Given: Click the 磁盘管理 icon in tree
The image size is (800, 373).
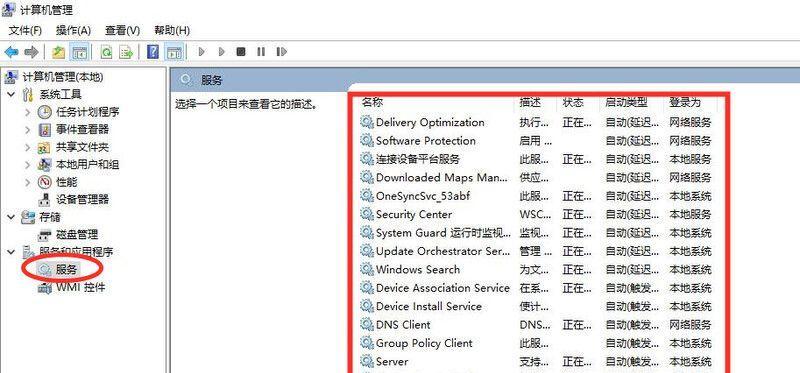Looking at the screenshot, I should coord(45,235).
